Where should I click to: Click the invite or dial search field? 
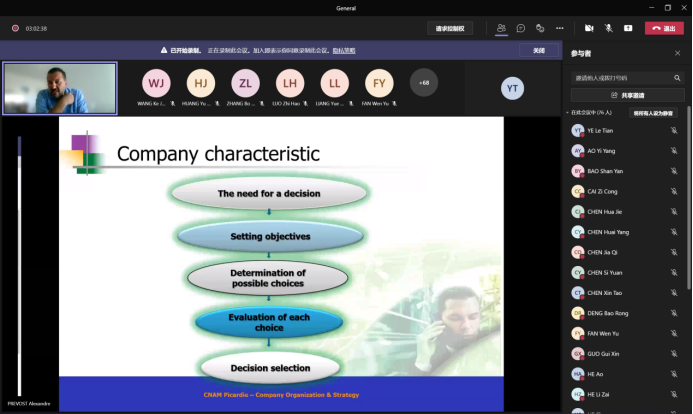622,77
